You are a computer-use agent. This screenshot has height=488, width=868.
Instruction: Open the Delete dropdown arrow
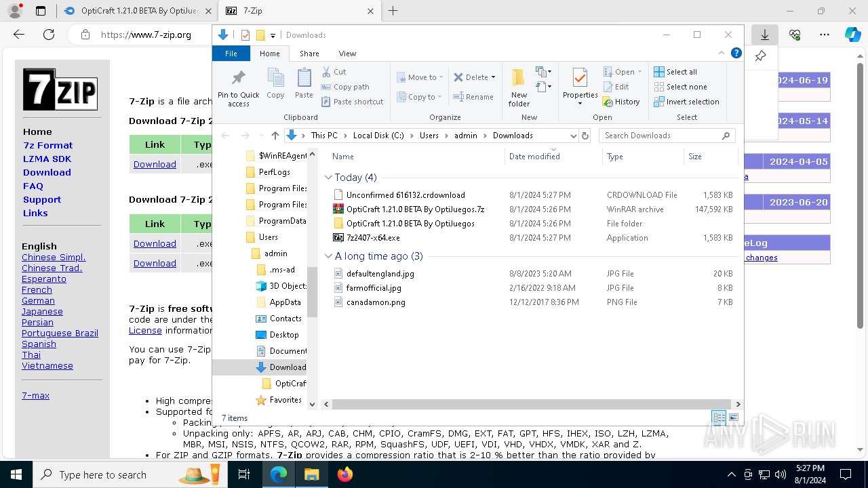(493, 77)
